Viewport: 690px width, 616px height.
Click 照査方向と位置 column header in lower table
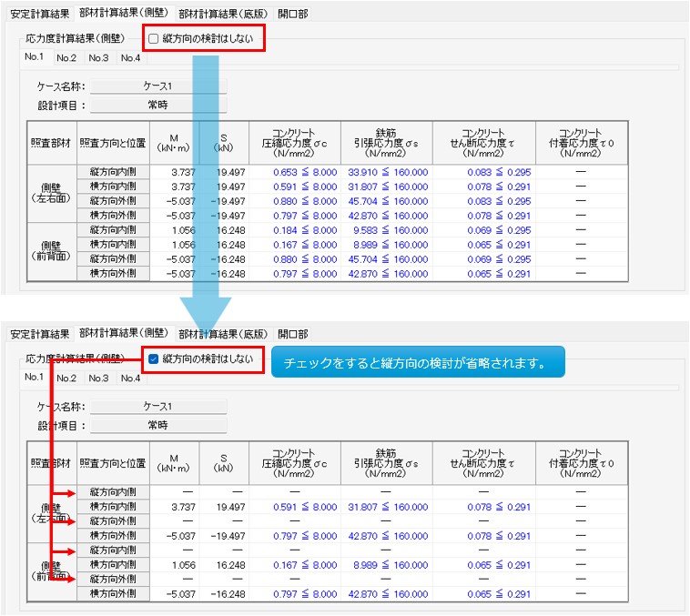point(113,463)
